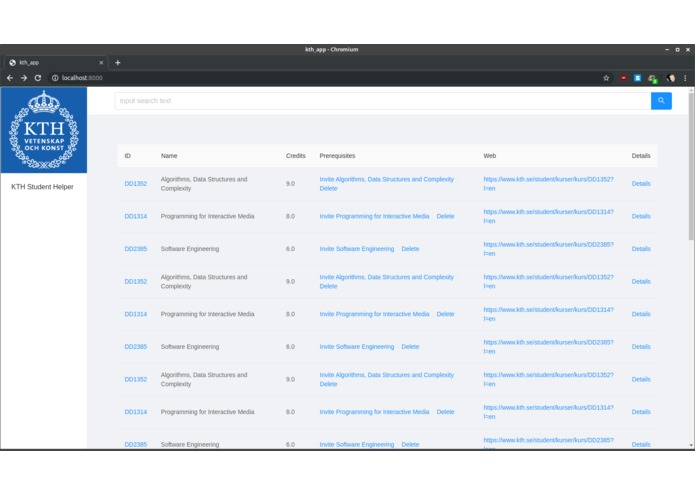
Task: Open Details for first DD1352 row
Action: pos(641,184)
